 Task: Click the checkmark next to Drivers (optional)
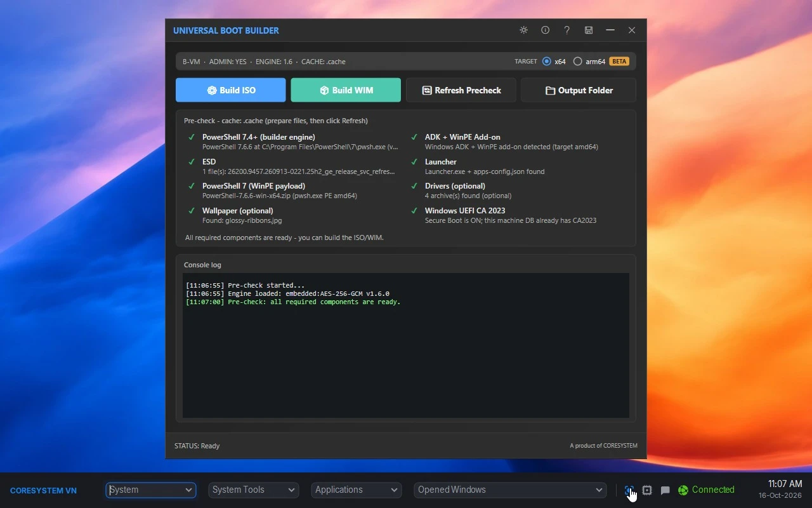[414, 185]
